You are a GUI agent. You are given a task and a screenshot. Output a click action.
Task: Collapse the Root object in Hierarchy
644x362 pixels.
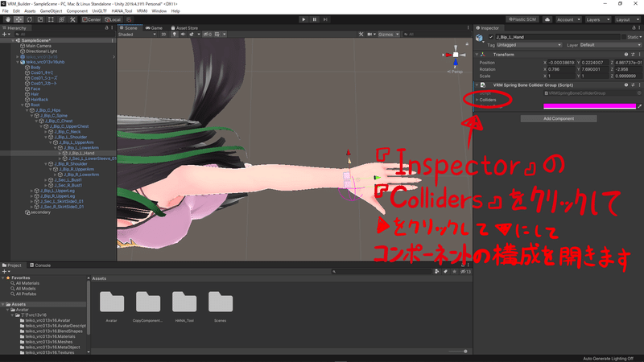(x=23, y=105)
